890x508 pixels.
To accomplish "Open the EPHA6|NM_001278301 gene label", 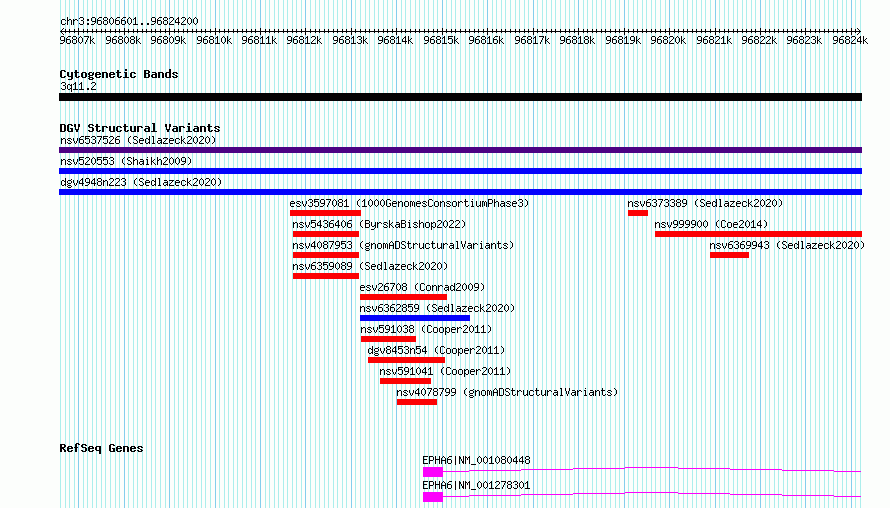I will (476, 485).
